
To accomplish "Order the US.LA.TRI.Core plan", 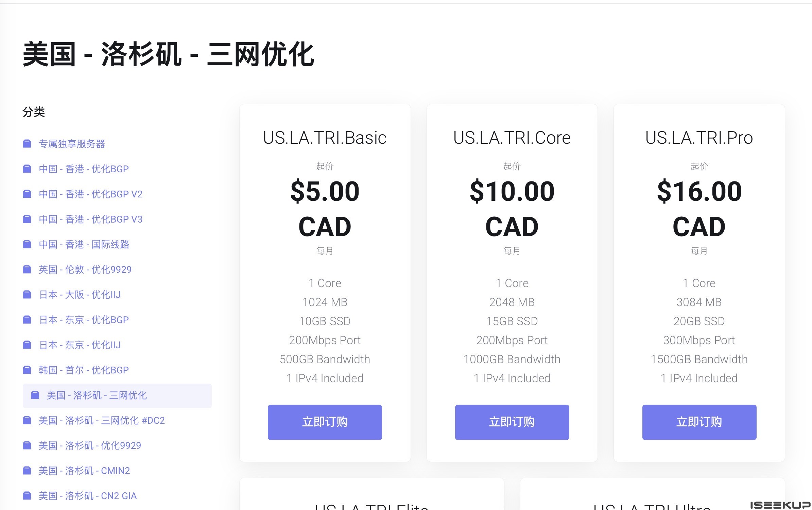I will (512, 422).
